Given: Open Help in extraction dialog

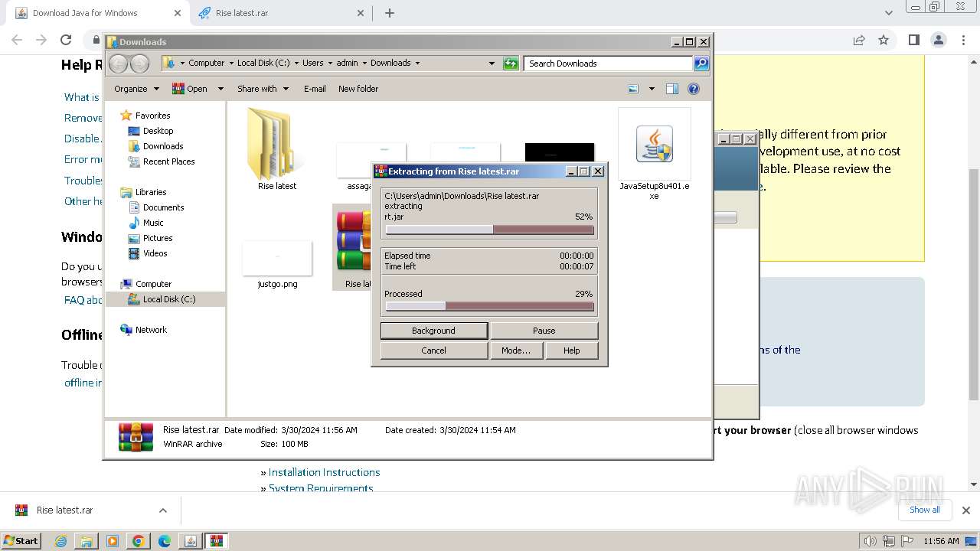Looking at the screenshot, I should 571,350.
